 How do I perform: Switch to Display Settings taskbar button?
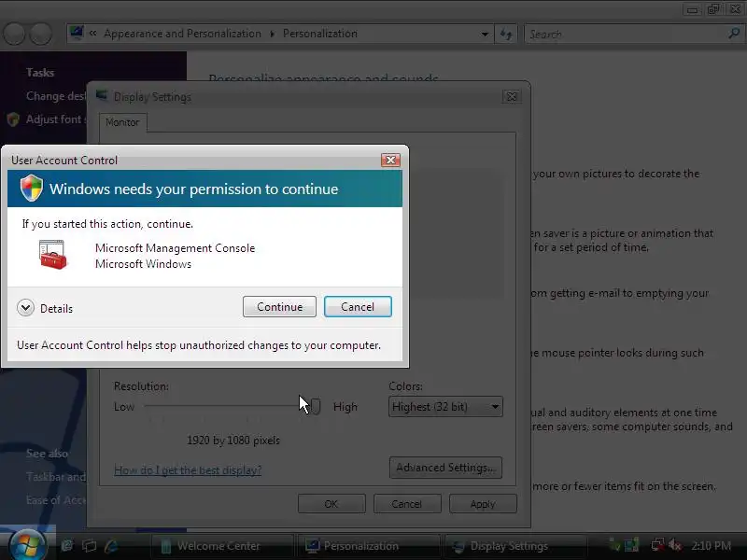point(514,546)
